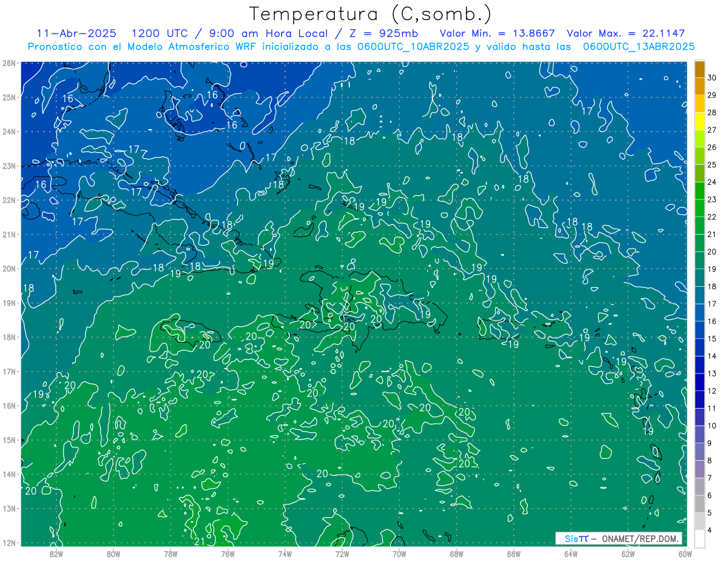This screenshot has height=562, width=728.
Task: Click the 0600UTC_10ABR2025 initialization time
Action: tap(413, 46)
